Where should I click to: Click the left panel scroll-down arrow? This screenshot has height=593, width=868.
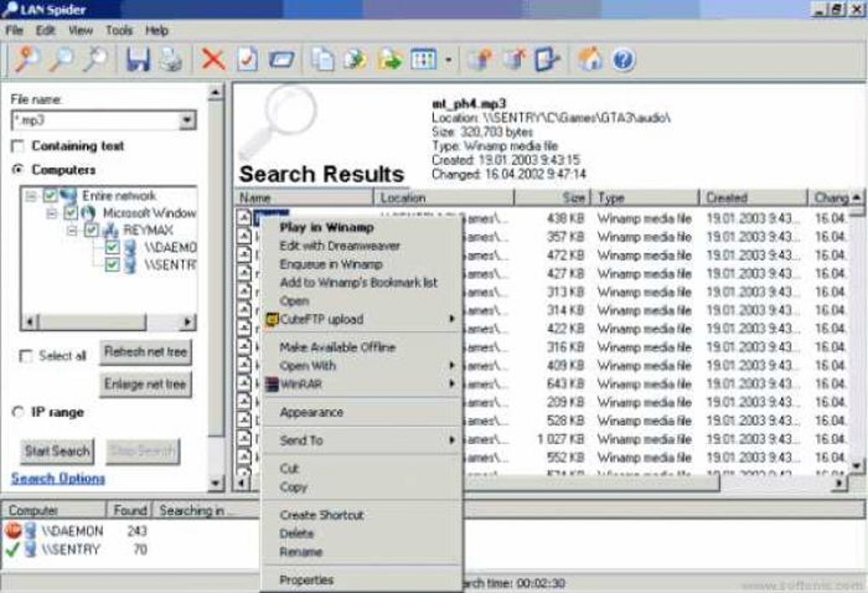point(216,483)
